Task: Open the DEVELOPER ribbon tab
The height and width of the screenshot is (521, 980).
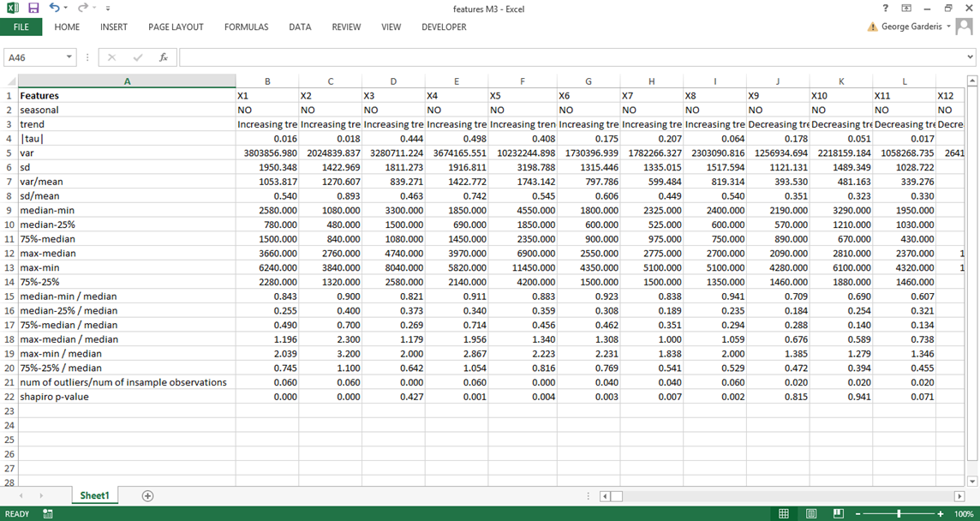Action: coord(444,27)
